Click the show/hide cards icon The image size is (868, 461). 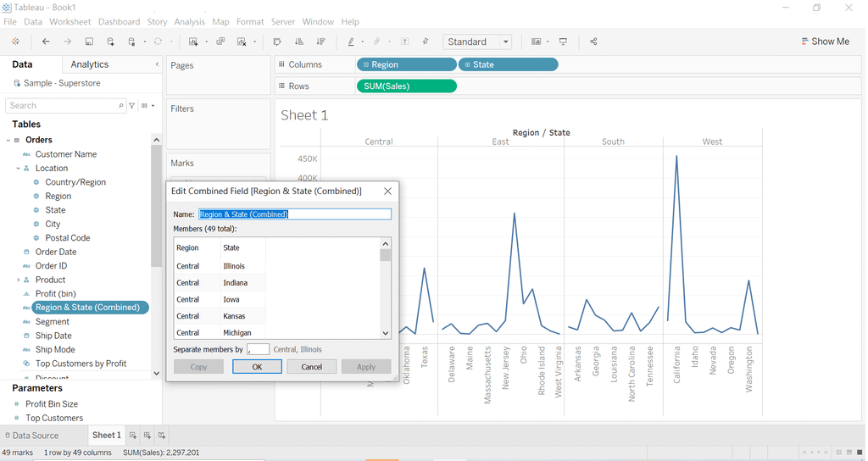[x=536, y=42]
